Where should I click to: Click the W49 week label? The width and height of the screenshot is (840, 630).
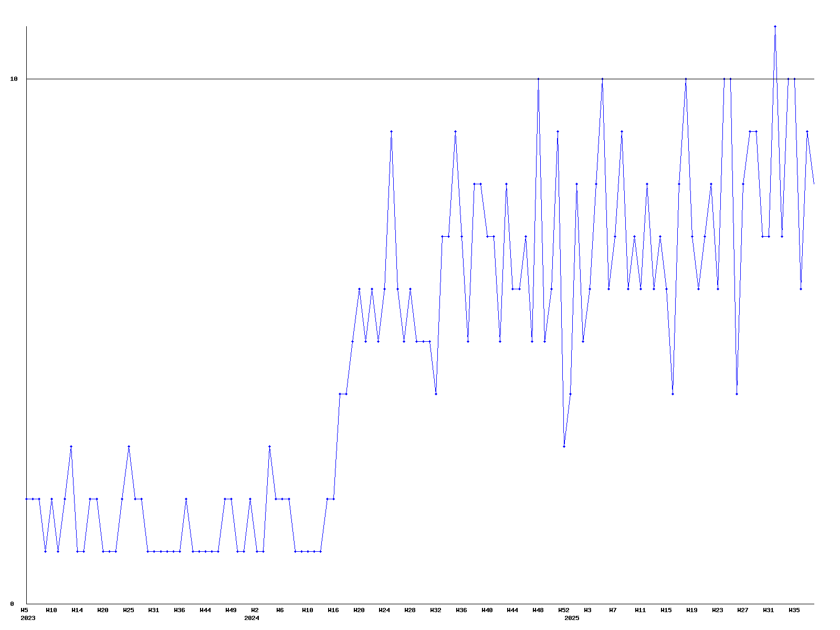point(231,610)
